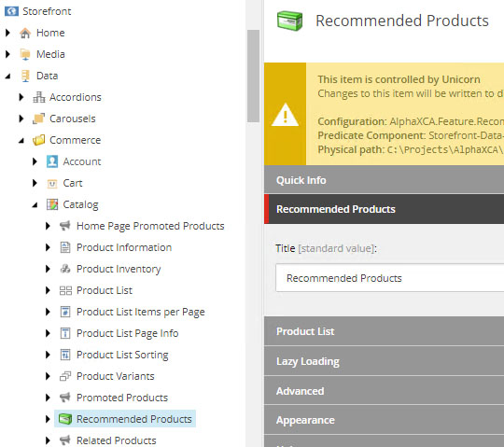This screenshot has width=504, height=447.
Task: Click the Home Page Promoted Products megaphone icon
Action: pyautogui.click(x=65, y=226)
